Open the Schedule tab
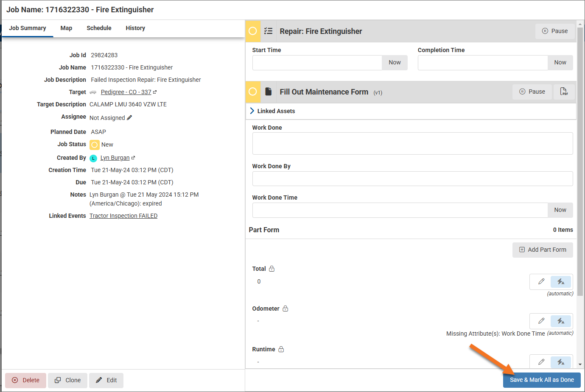The height and width of the screenshot is (392, 585). coord(99,28)
